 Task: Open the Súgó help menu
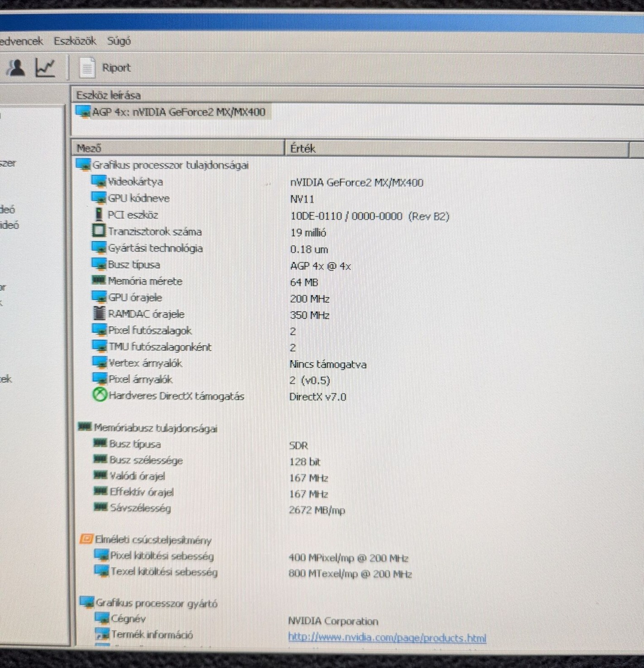click(119, 41)
